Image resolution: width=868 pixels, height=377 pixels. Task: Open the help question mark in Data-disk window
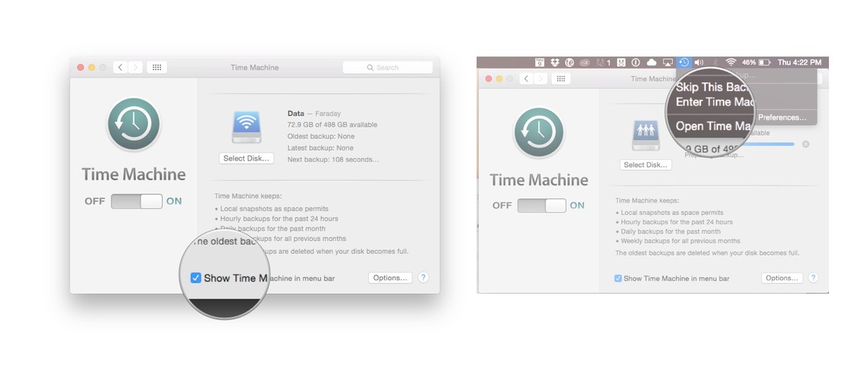(x=424, y=277)
